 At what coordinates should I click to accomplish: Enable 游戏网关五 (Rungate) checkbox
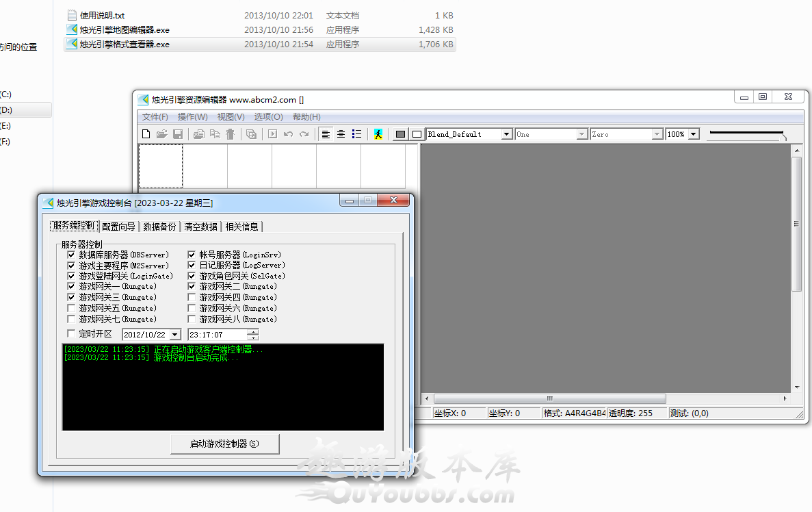pos(71,308)
